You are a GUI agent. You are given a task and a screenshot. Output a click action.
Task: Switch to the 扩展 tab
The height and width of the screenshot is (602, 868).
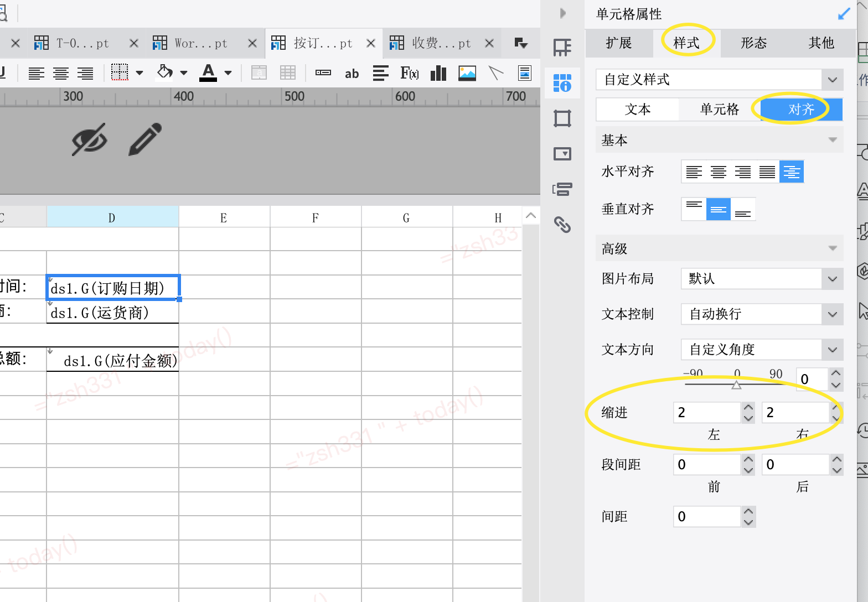tap(619, 43)
